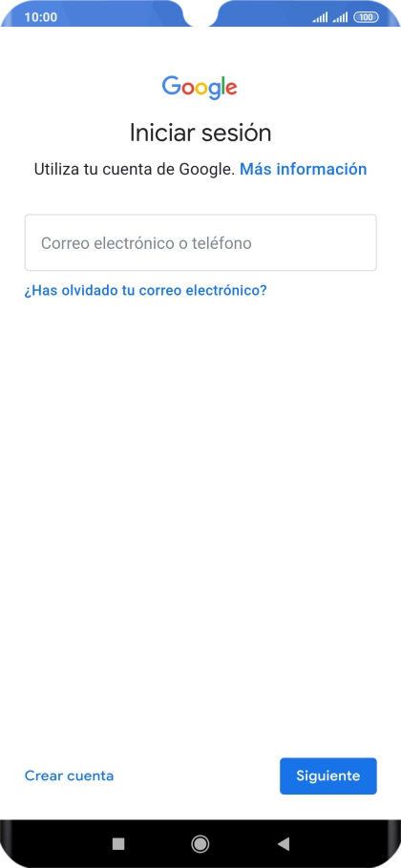
Task: Click the yellow letter o in Google logo
Action: [x=202, y=89]
